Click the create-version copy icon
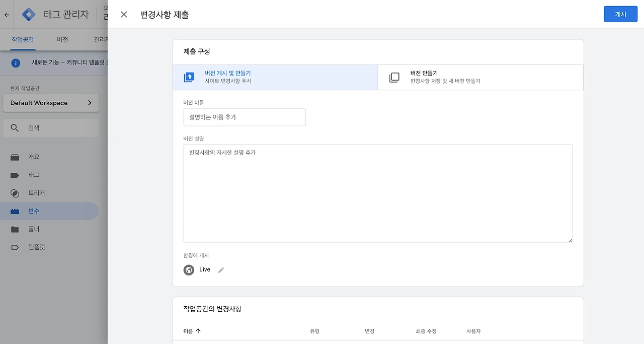The image size is (644, 344). coord(394,77)
